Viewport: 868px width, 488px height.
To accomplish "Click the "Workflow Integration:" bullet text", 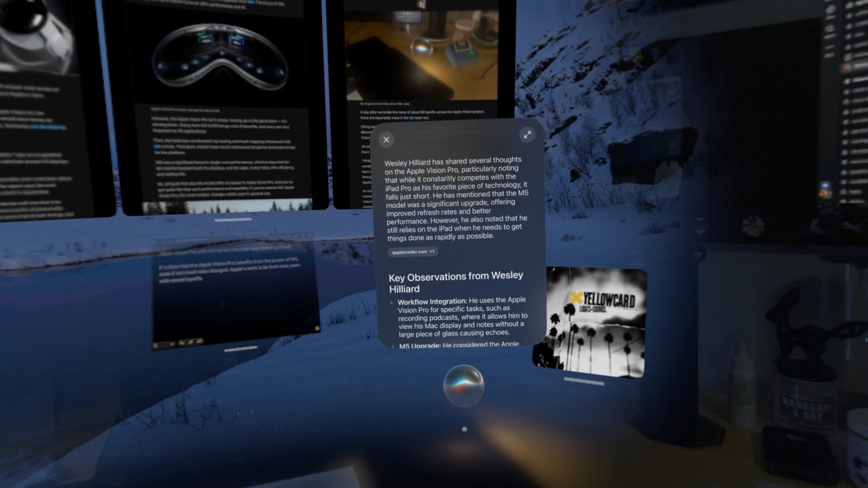I will (432, 302).
